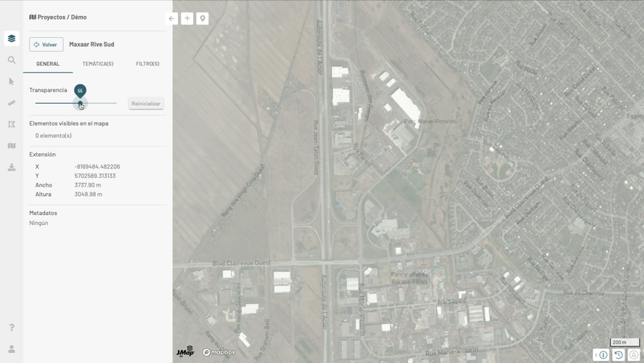Image resolution: width=644 pixels, height=363 pixels.
Task: Open the user account icon
Action: 12,349
